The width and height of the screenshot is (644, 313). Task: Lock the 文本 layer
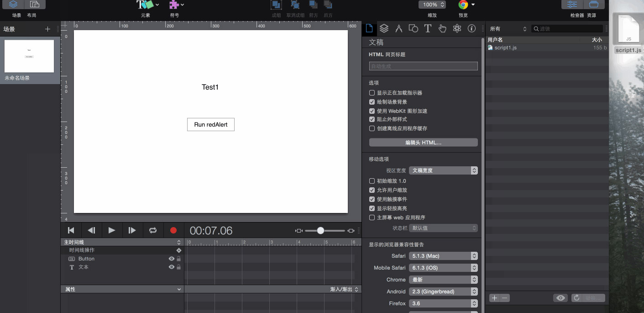(x=178, y=267)
